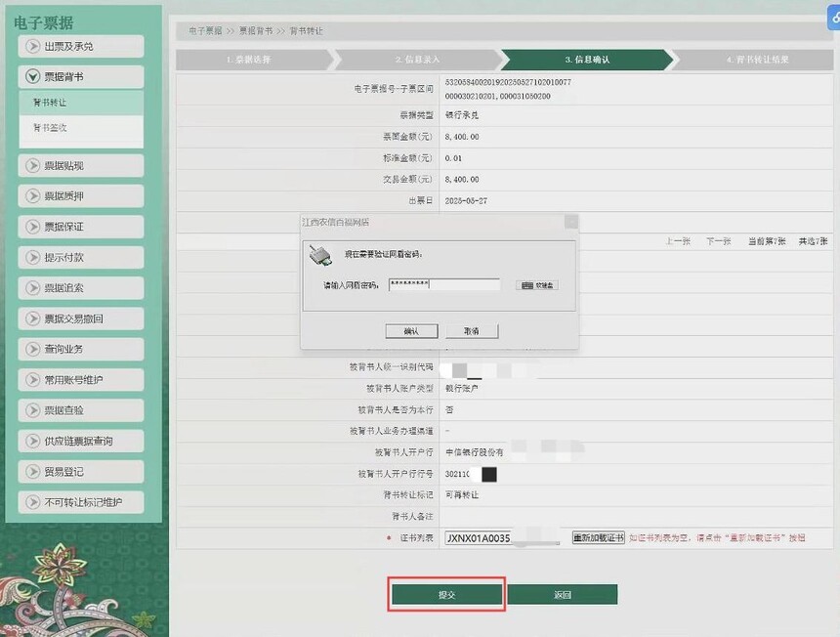Image resolution: width=840 pixels, height=637 pixels.
Task: Click the arrow icon beside 票据保证
Action: pos(32,227)
